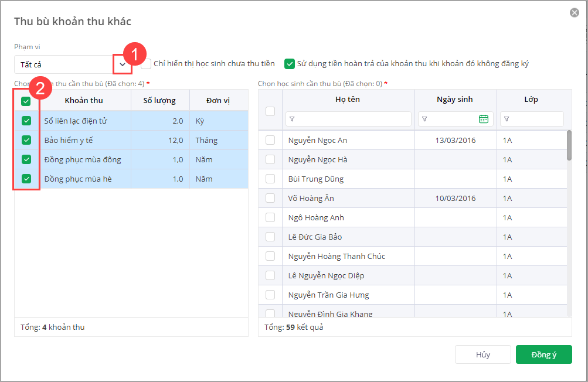
Task: Click the name Bùi Trung Dũng
Action: point(316,179)
